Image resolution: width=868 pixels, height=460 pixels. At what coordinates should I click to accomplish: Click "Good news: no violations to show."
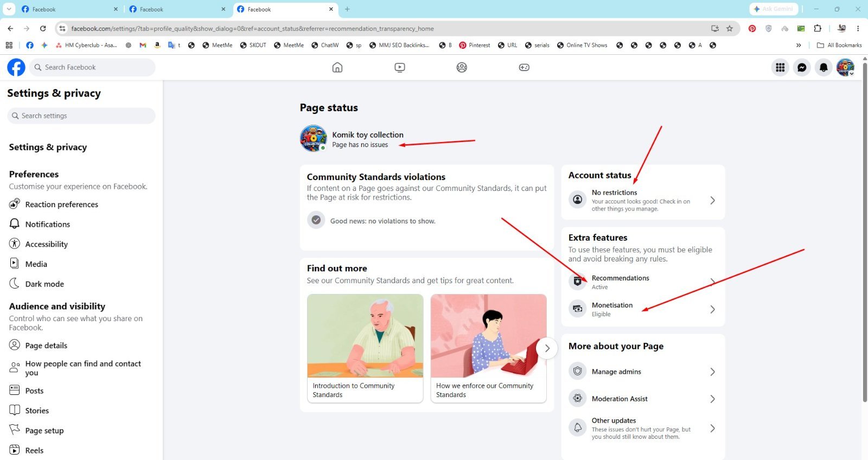click(x=382, y=221)
